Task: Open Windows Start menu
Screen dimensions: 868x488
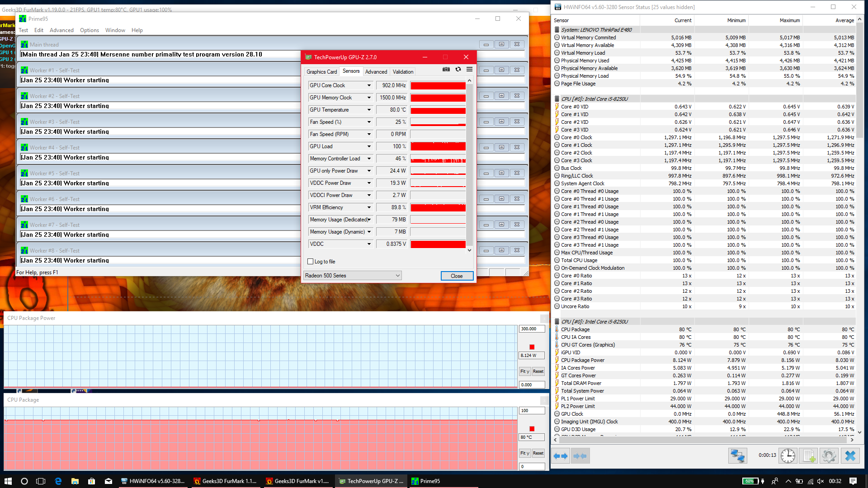Action: (x=8, y=481)
